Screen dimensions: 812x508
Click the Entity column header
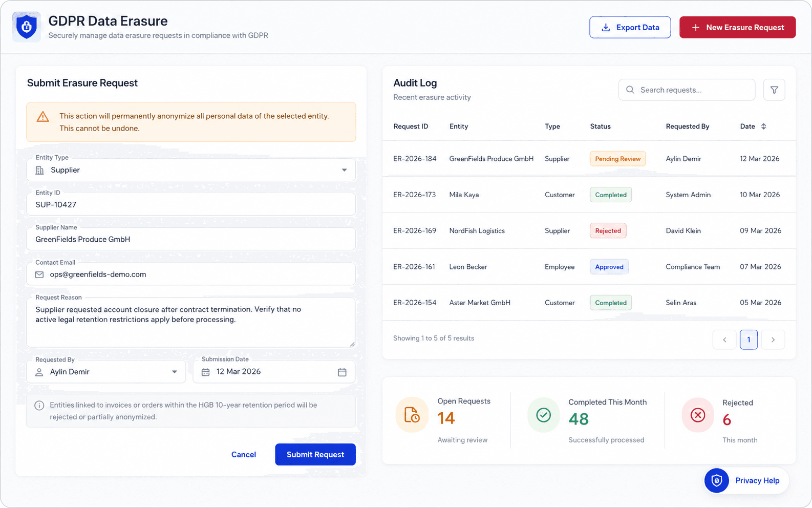point(459,126)
